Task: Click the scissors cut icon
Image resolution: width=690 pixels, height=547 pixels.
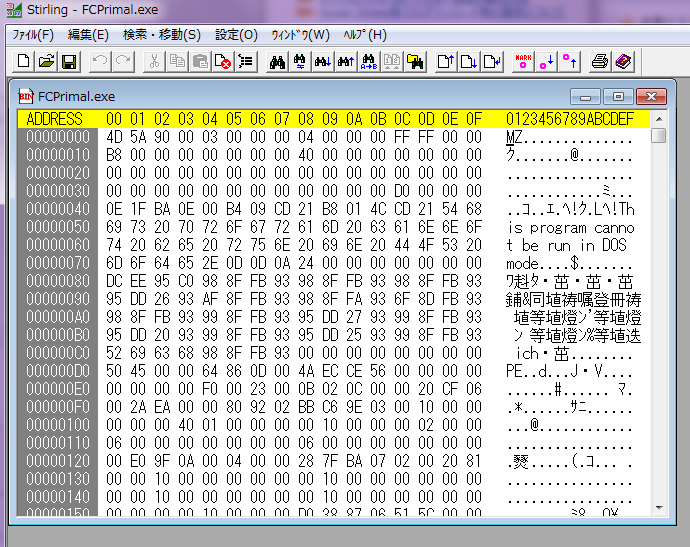Action: coord(154,62)
